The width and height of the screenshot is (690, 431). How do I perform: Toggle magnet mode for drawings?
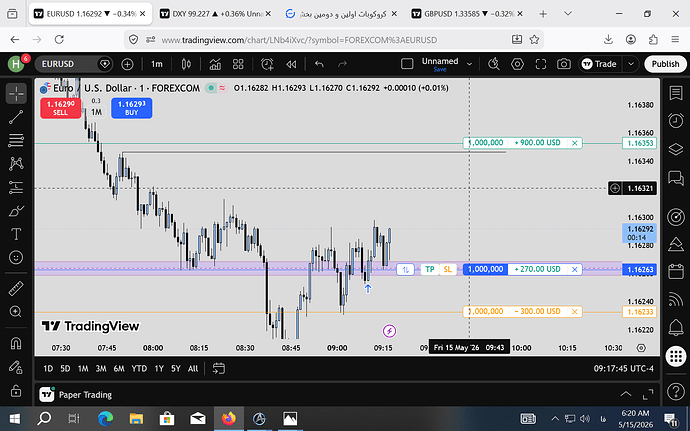click(16, 343)
